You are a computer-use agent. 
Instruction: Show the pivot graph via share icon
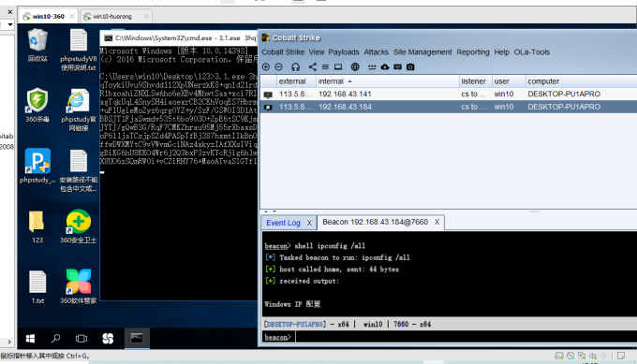[x=312, y=67]
